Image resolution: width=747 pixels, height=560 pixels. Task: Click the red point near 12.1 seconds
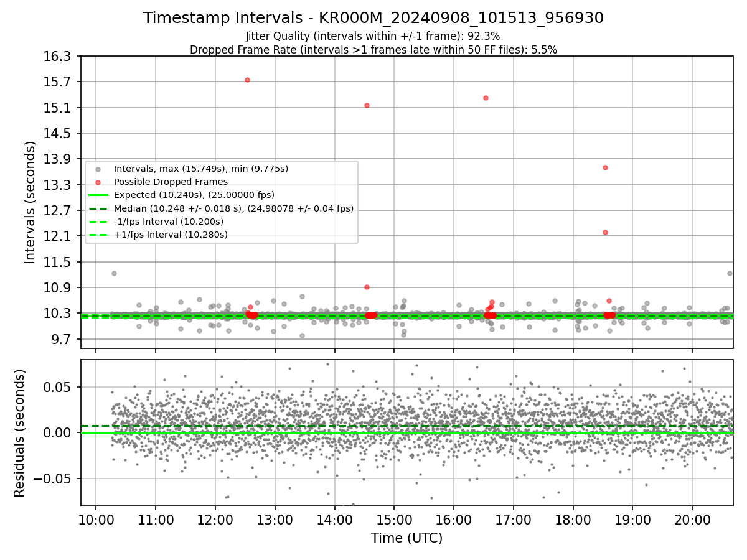coord(605,232)
